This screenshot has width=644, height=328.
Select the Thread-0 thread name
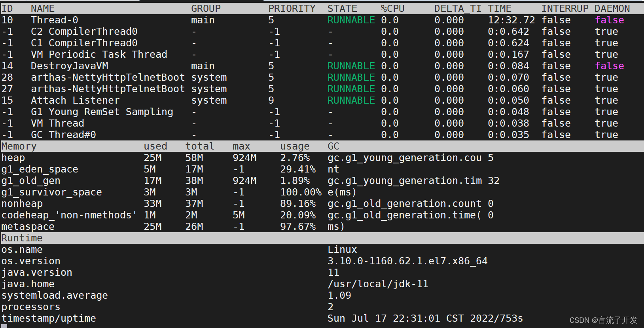(55, 20)
